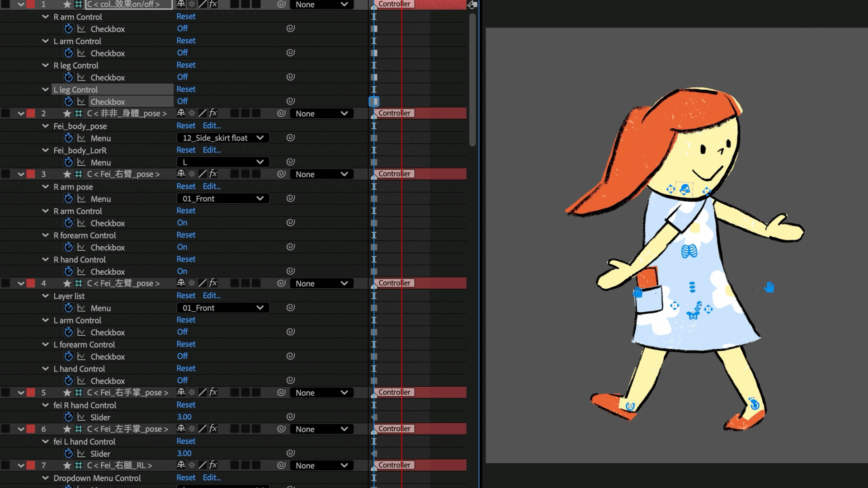Collapse layer 3 twirl-down arrow
This screenshot has height=488, width=868.
click(21, 174)
